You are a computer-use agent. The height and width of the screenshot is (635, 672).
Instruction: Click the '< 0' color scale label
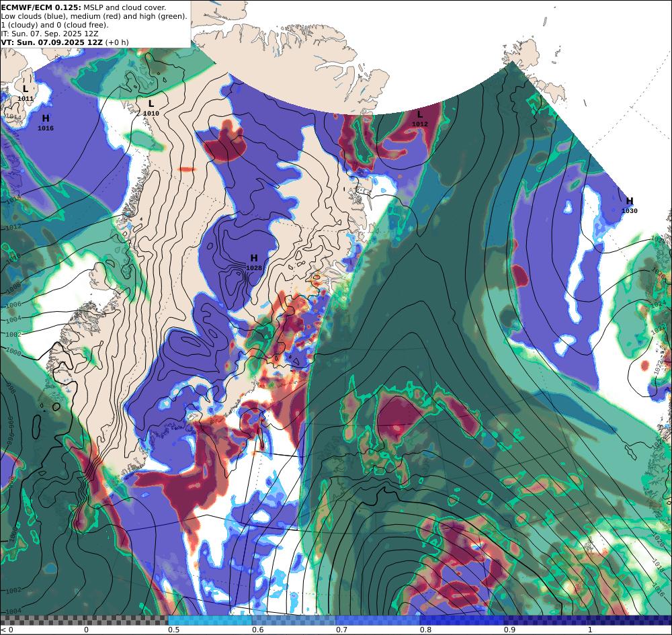pyautogui.click(x=7, y=630)
